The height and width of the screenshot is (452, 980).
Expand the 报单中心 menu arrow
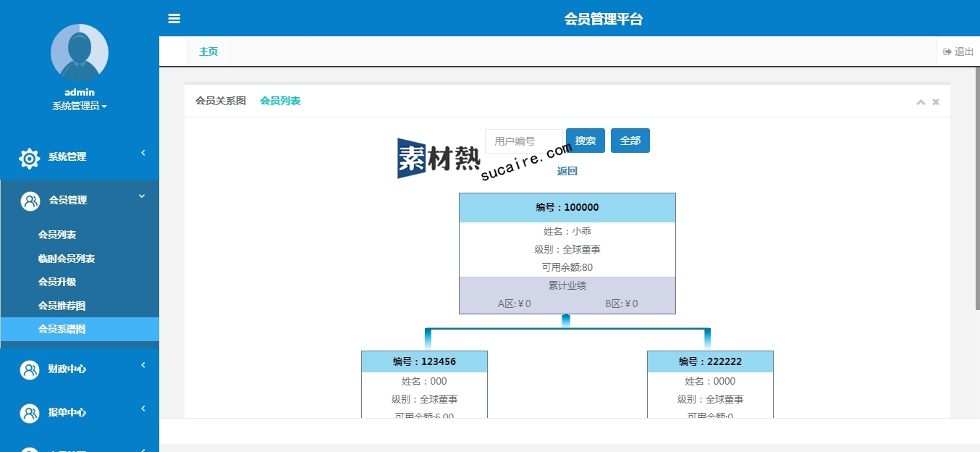[143, 408]
